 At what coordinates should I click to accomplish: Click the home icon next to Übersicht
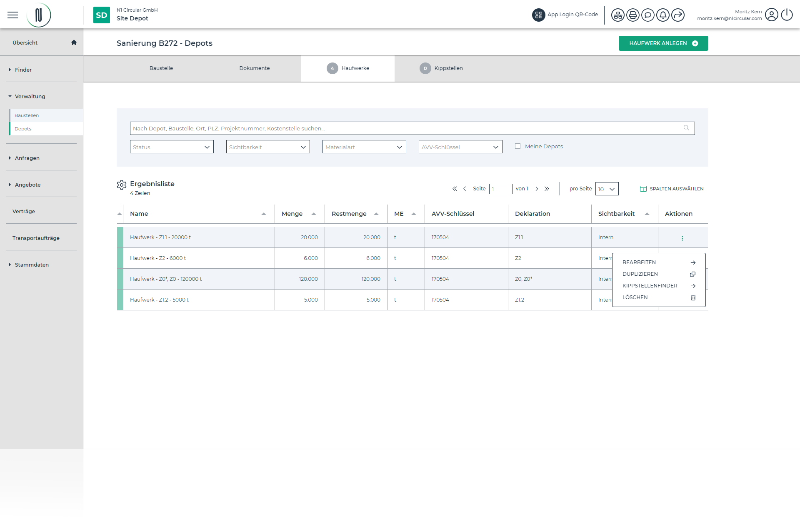74,42
